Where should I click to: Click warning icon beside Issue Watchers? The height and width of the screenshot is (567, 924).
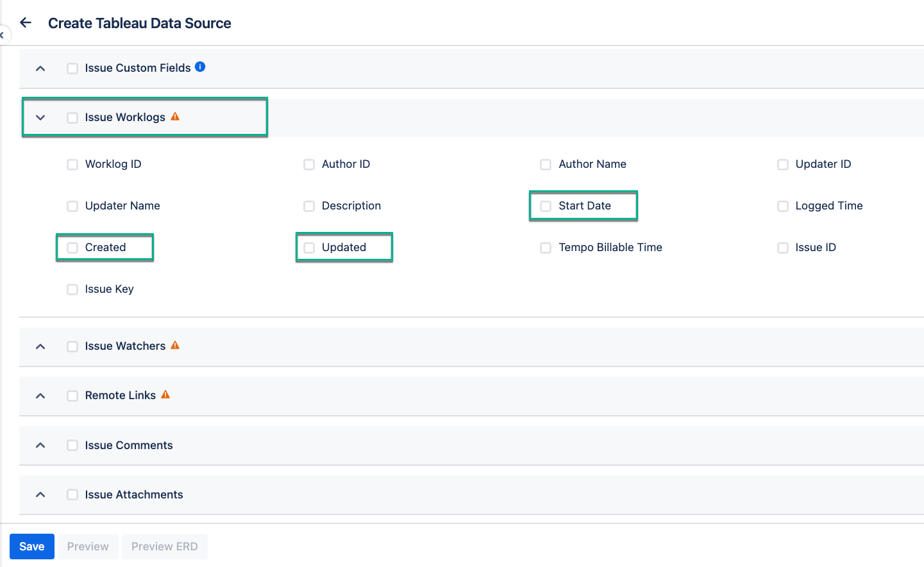(175, 345)
